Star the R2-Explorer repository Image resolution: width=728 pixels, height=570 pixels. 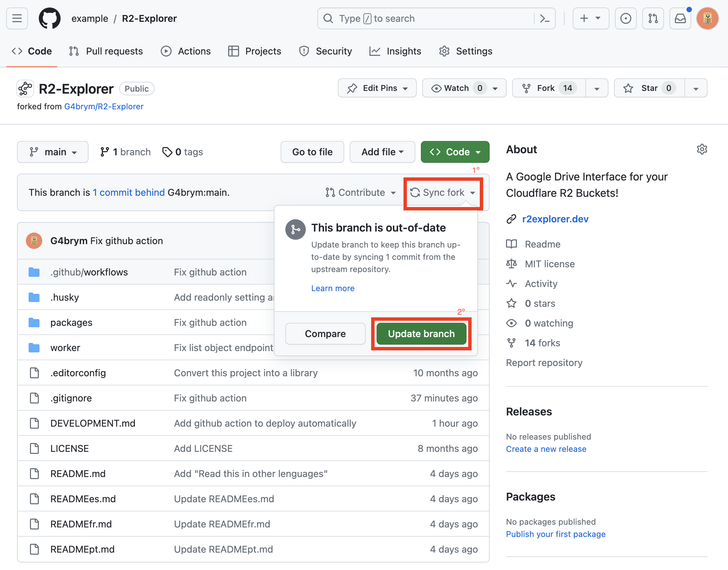point(649,88)
